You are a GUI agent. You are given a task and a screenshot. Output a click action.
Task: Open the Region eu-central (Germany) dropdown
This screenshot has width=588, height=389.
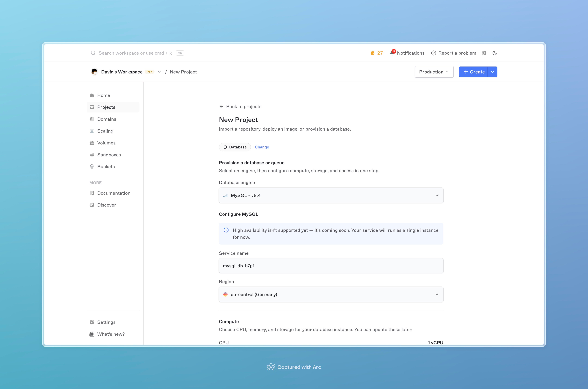[331, 294]
